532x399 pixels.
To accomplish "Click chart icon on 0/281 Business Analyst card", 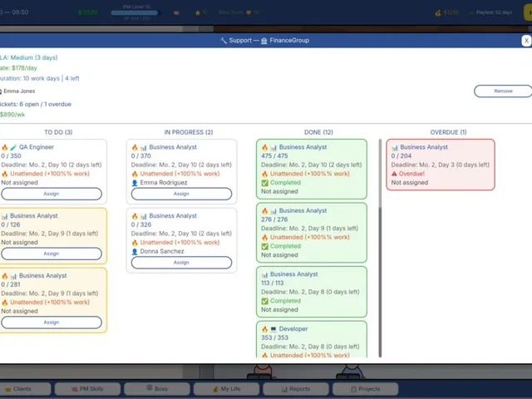I will point(13,276).
